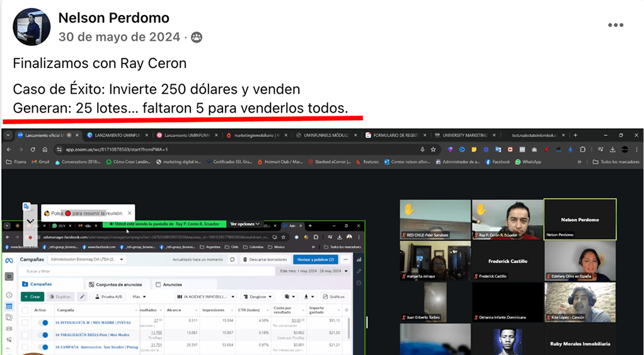This screenshot has width=644, height=355.
Task: Click the green Crear button
Action: (x=33, y=297)
